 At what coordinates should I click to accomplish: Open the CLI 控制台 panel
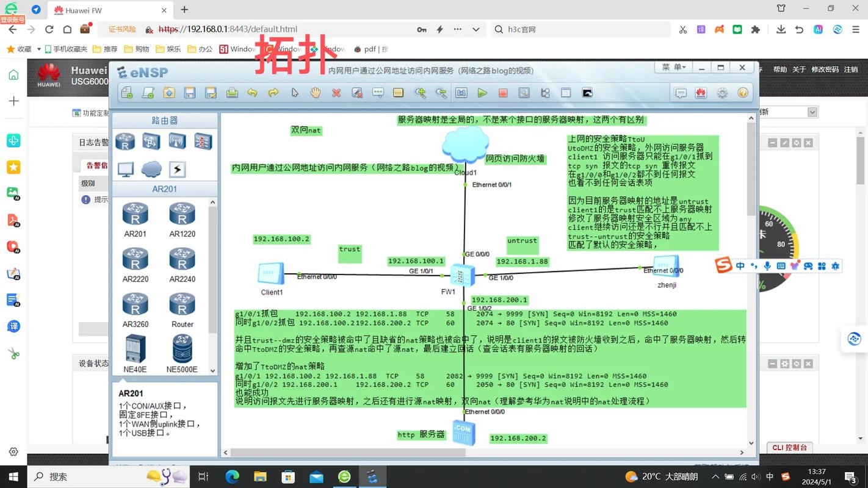tap(789, 447)
